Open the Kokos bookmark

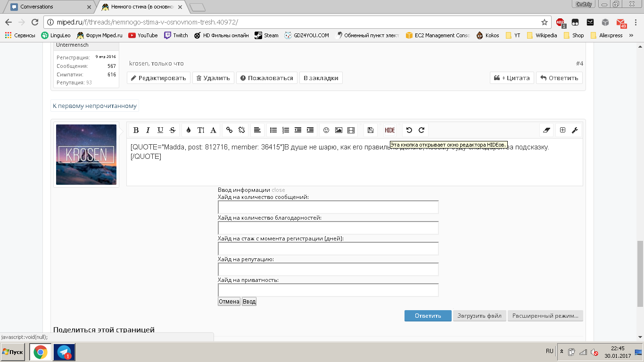[x=487, y=35]
